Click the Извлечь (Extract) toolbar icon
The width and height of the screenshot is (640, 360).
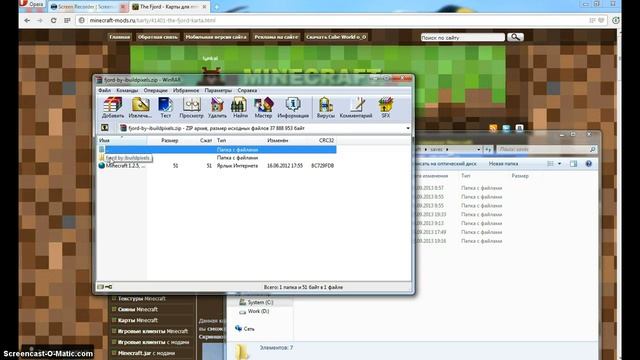click(140, 108)
